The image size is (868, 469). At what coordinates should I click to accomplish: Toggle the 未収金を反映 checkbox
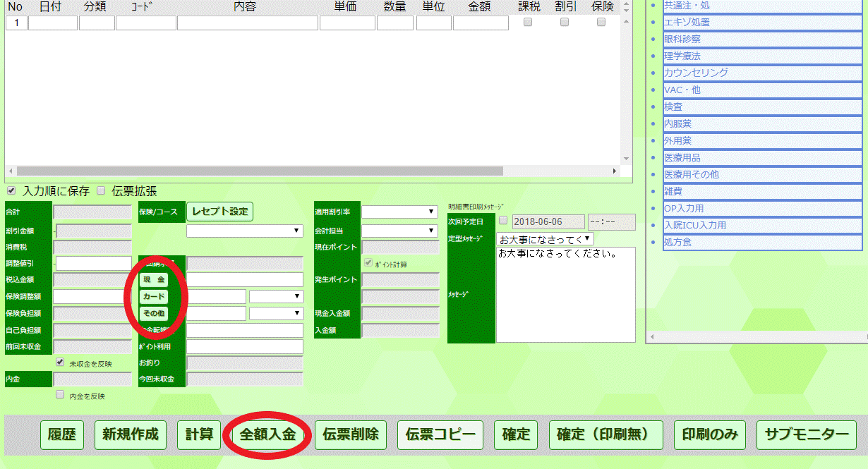60,363
